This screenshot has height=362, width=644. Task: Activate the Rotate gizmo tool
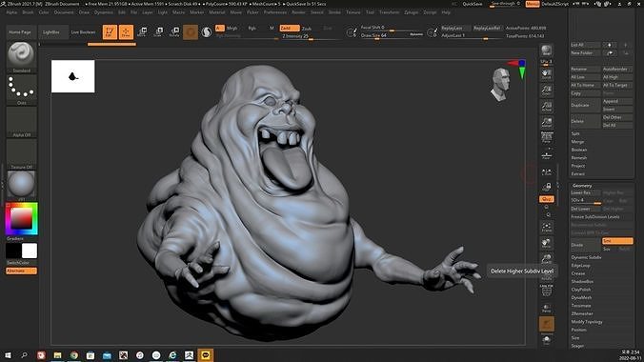click(175, 31)
